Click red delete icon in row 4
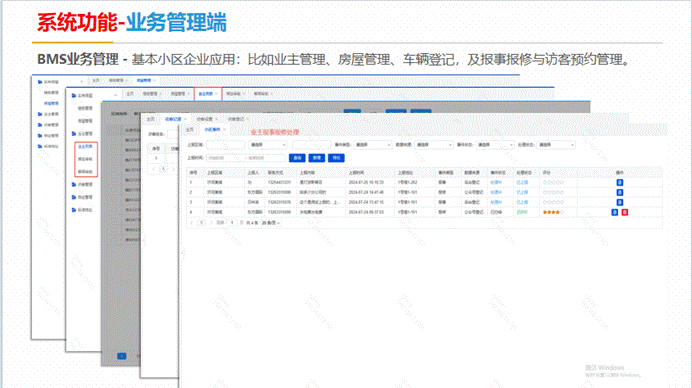 pos(624,212)
